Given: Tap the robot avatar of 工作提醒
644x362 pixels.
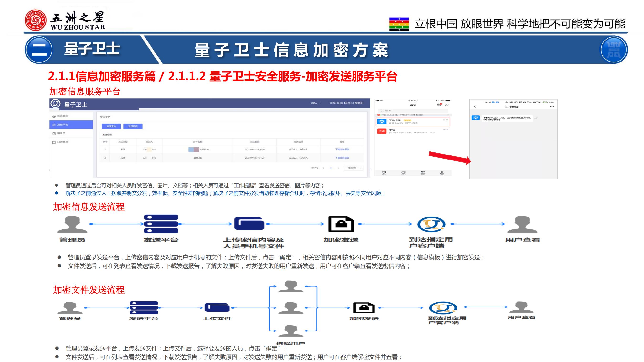Looking at the screenshot, I should click(382, 122).
